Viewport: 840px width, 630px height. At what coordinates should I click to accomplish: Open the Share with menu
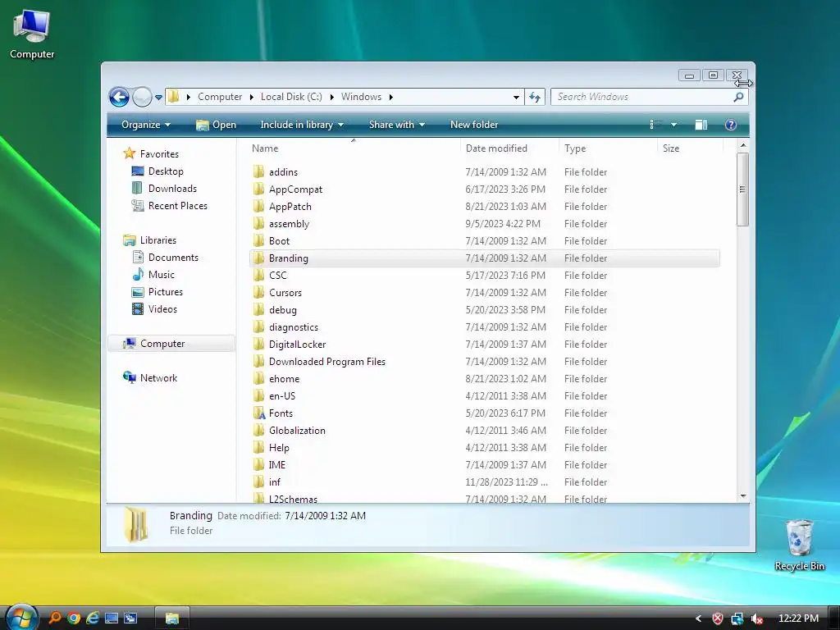(396, 125)
